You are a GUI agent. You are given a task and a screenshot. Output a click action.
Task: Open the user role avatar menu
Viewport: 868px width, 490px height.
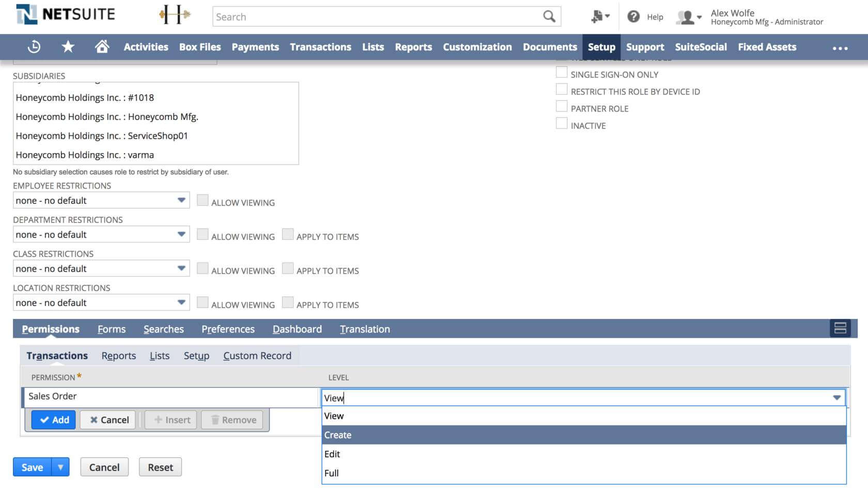click(689, 17)
